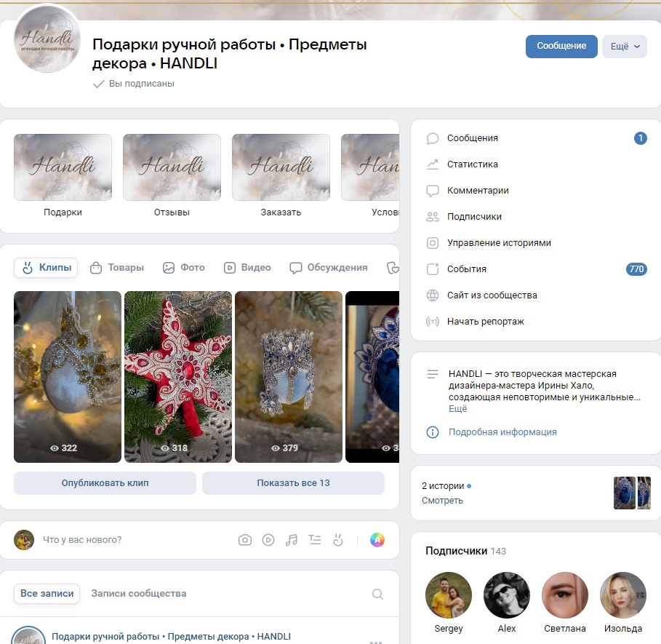Image resolution: width=661 pixels, height=644 pixels.
Task: Click the colorful A poster icon
Action: (x=377, y=540)
